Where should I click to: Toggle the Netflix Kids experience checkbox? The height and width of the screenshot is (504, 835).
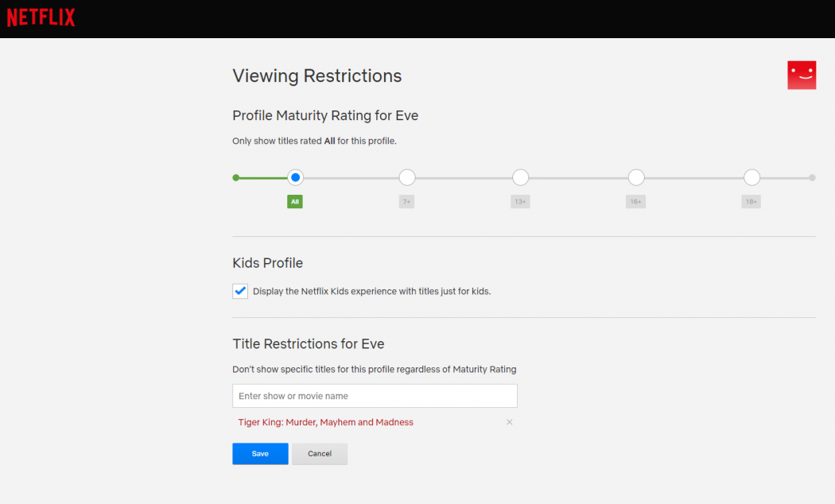point(240,291)
